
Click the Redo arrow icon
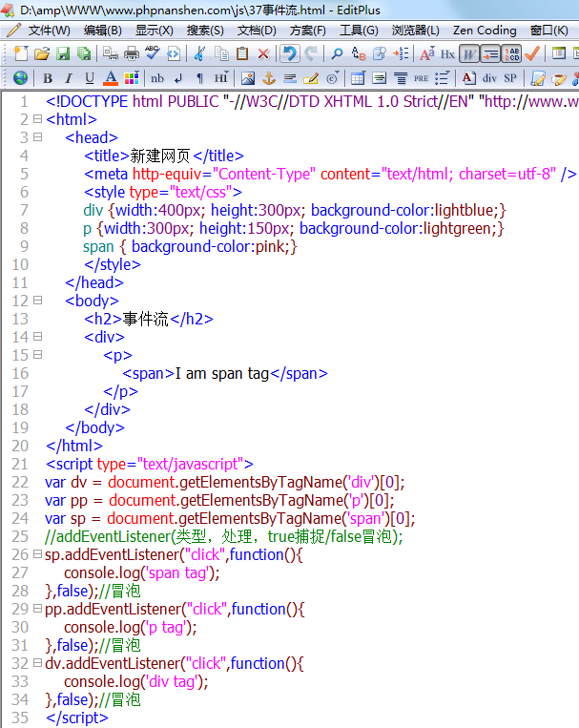tap(311, 53)
